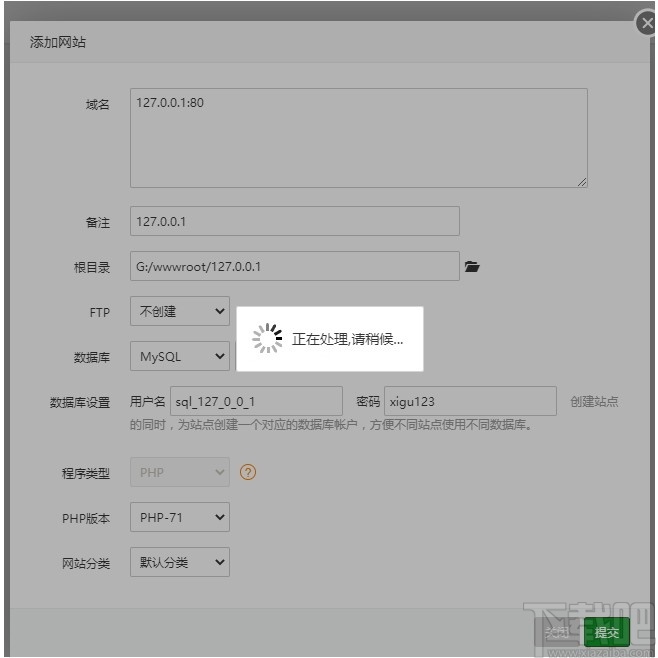Click the database 密码 input field
The width and height of the screenshot is (658, 658).
[x=470, y=401]
